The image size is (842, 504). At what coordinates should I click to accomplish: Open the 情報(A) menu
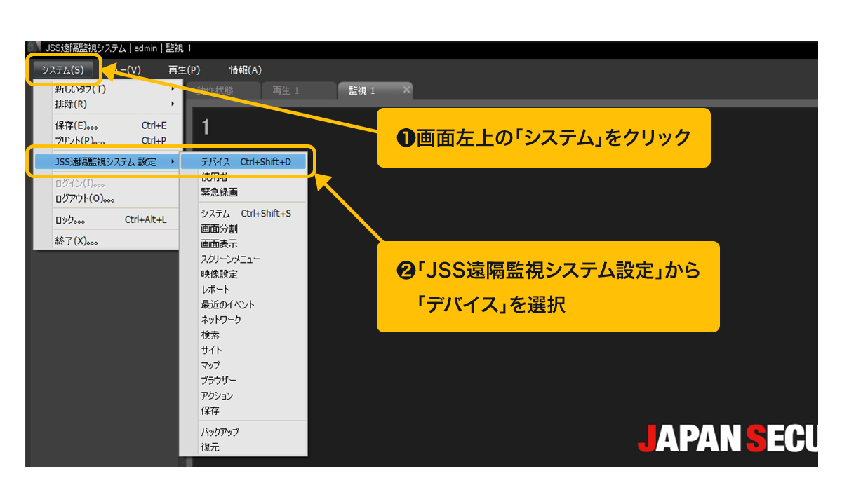point(246,70)
